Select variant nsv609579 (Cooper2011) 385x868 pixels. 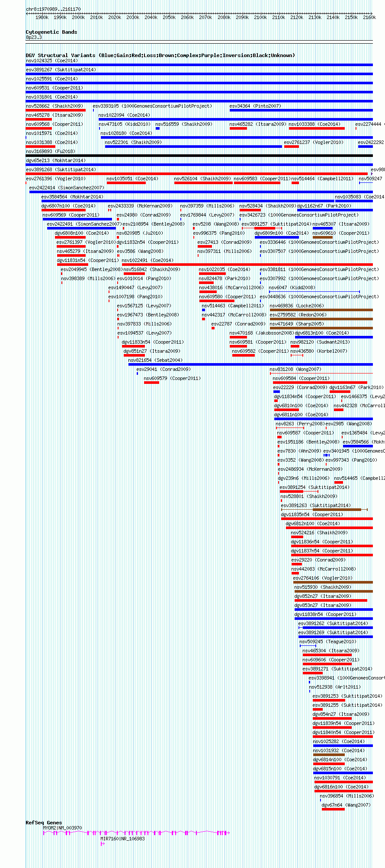point(172,378)
